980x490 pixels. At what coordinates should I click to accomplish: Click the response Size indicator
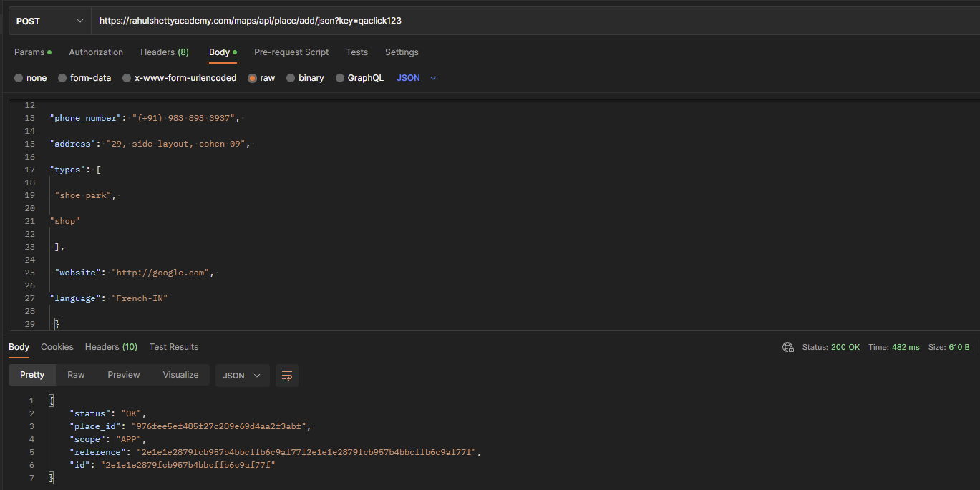[948, 346]
